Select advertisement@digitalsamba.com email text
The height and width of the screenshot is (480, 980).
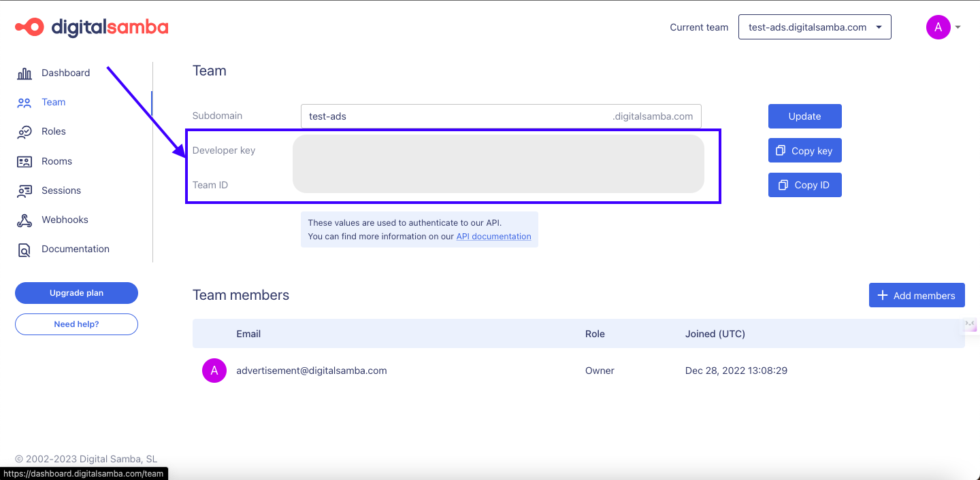tap(312, 371)
